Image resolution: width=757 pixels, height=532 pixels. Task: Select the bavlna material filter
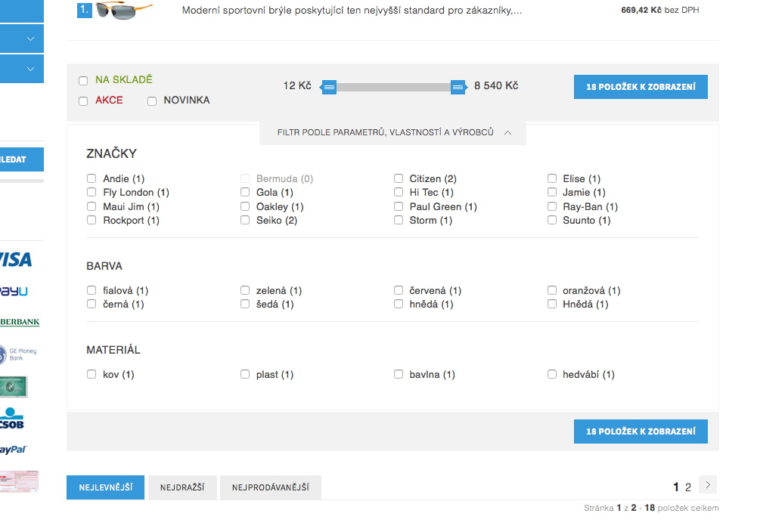[x=399, y=374]
